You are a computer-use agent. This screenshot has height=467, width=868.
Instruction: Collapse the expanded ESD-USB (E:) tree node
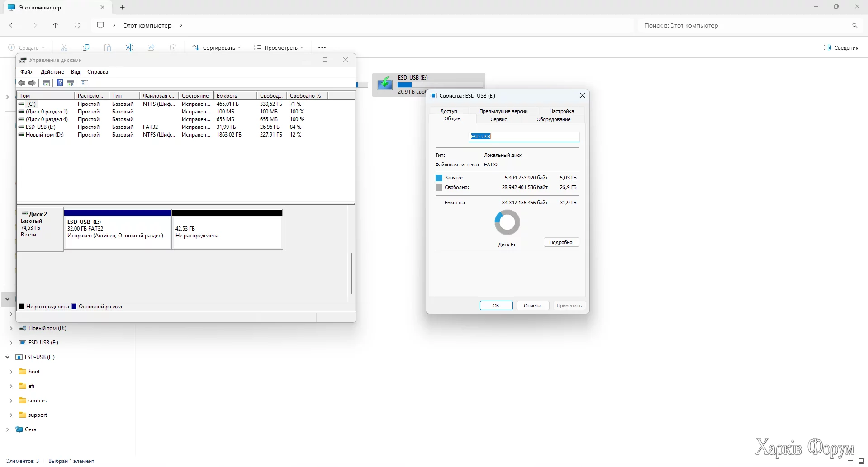pyautogui.click(x=8, y=357)
